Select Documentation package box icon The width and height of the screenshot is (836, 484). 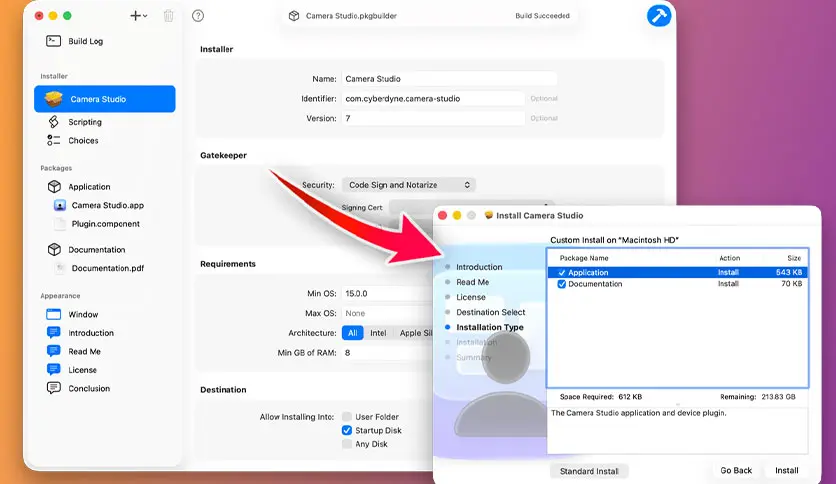pyautogui.click(x=54, y=249)
